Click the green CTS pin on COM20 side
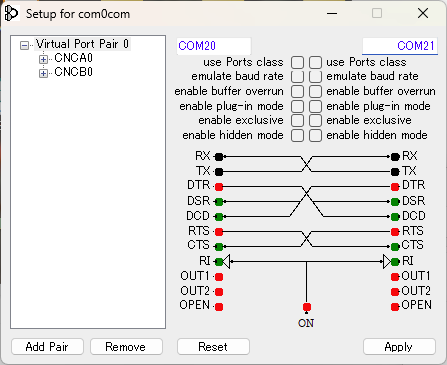The image size is (447, 365). [219, 247]
